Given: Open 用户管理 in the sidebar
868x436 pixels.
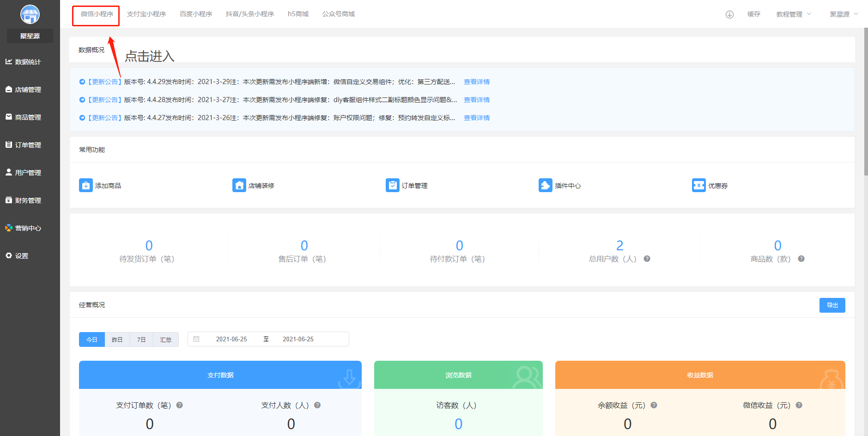Looking at the screenshot, I should pyautogui.click(x=24, y=173).
